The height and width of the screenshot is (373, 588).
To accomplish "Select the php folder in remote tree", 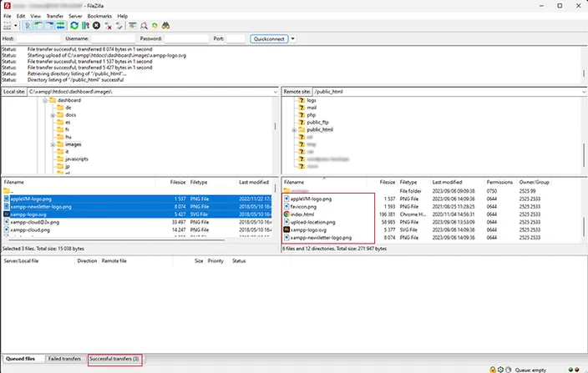I will [311, 115].
